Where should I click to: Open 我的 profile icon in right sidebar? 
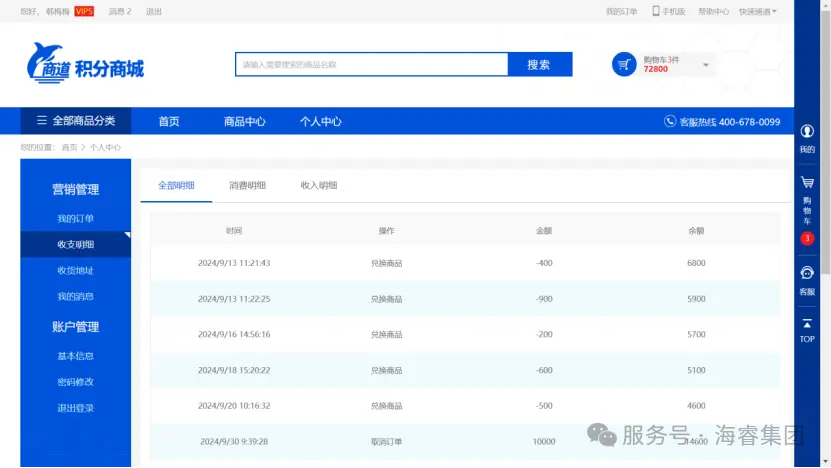point(807,132)
